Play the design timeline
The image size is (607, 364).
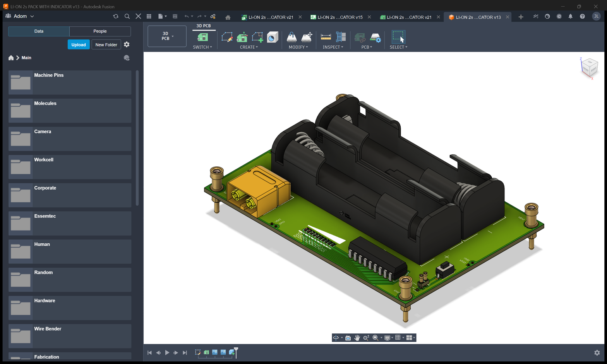(167, 352)
